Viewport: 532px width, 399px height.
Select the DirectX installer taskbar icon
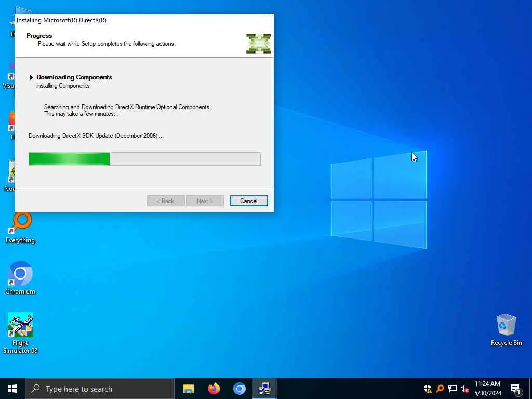tap(264, 389)
